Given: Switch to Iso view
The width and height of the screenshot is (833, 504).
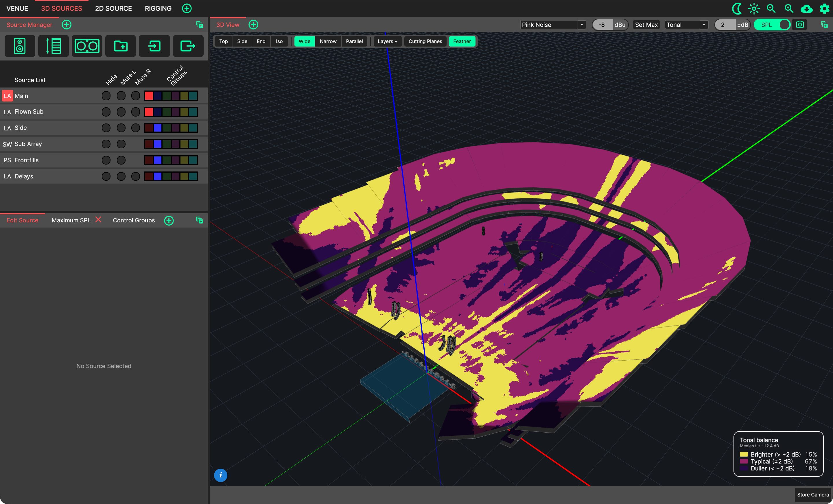Looking at the screenshot, I should [x=279, y=41].
